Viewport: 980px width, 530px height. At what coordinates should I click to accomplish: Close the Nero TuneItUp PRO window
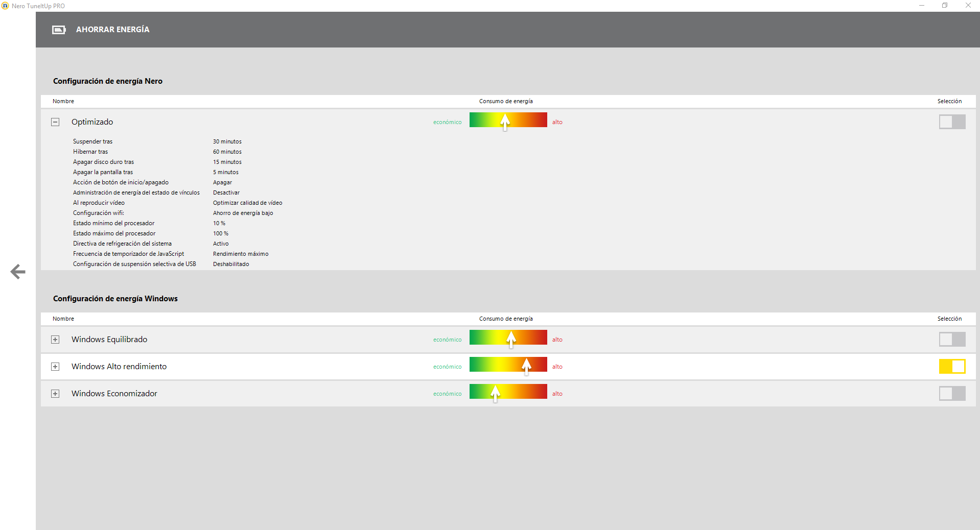point(968,6)
